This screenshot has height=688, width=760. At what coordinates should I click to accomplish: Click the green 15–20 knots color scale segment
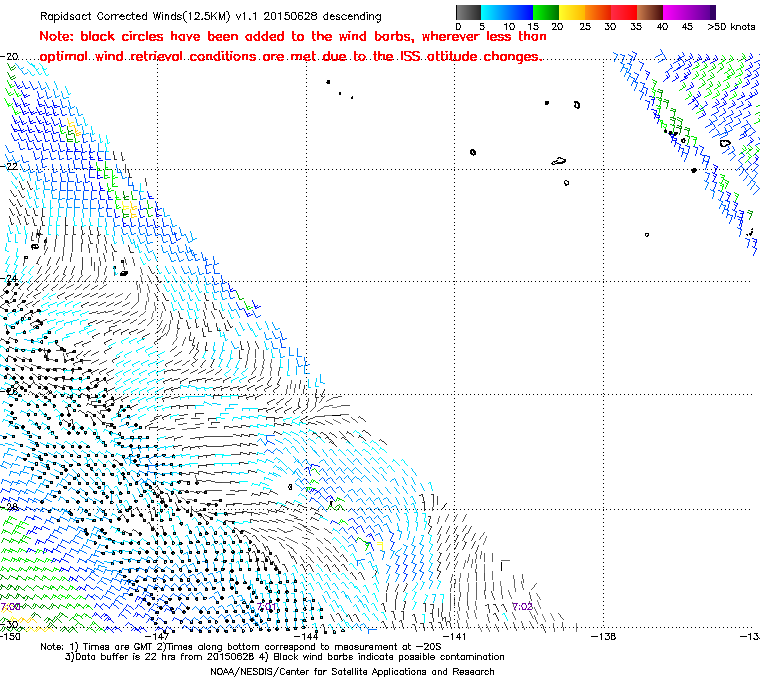pos(546,12)
